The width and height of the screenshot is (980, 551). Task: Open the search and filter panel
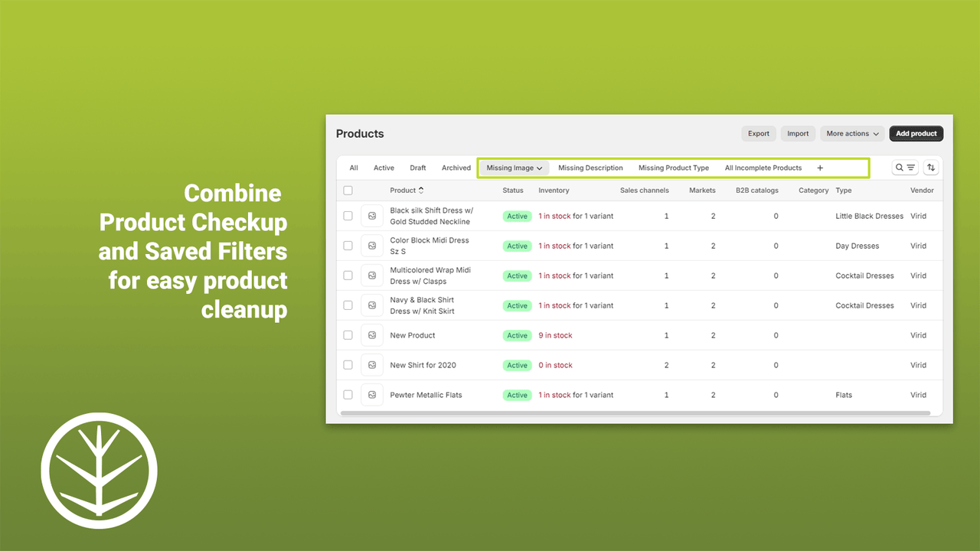[904, 167]
